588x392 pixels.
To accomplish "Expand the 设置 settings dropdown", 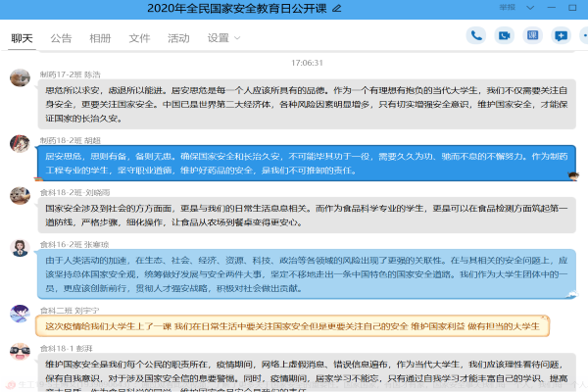I will pyautogui.click(x=223, y=38).
